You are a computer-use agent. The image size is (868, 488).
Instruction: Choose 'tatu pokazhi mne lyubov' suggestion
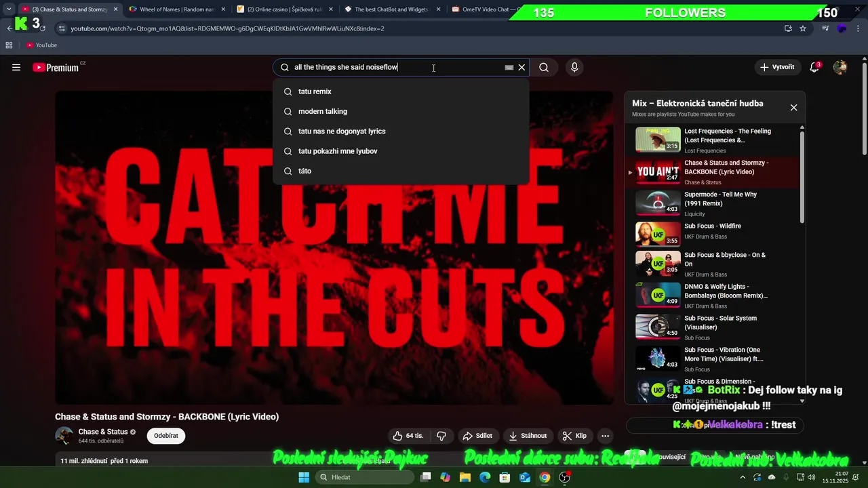pyautogui.click(x=401, y=151)
